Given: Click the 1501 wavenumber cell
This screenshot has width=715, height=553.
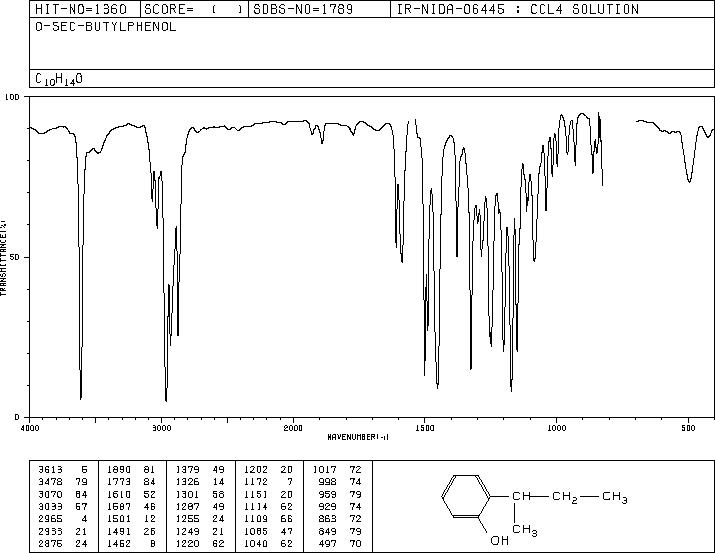Looking at the screenshot, I should 119,519.
